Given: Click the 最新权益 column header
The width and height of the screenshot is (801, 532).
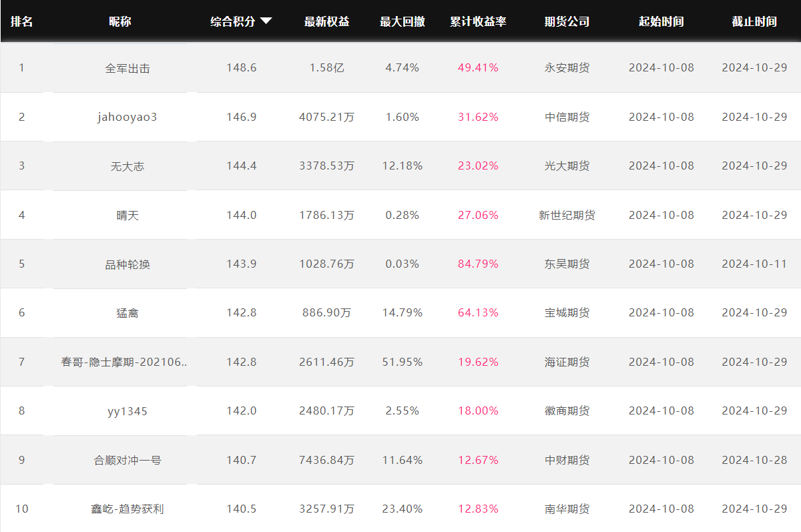Looking at the screenshot, I should (x=326, y=21).
